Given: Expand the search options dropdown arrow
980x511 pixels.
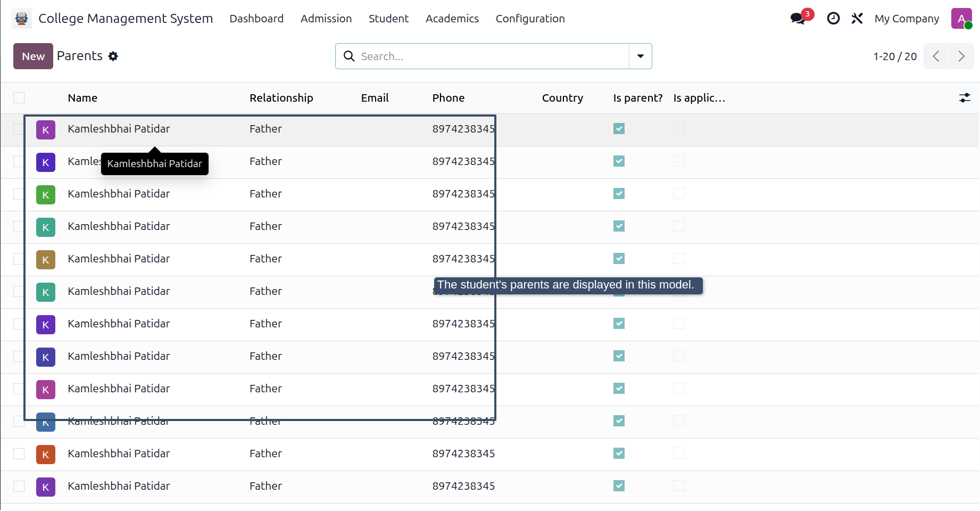Looking at the screenshot, I should pos(641,56).
